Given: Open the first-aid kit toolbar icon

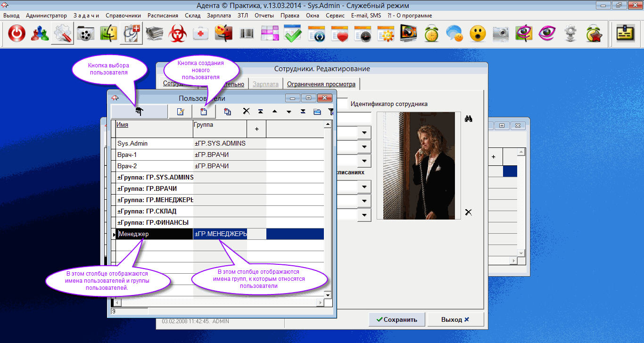Looking at the screenshot, I should 201,34.
